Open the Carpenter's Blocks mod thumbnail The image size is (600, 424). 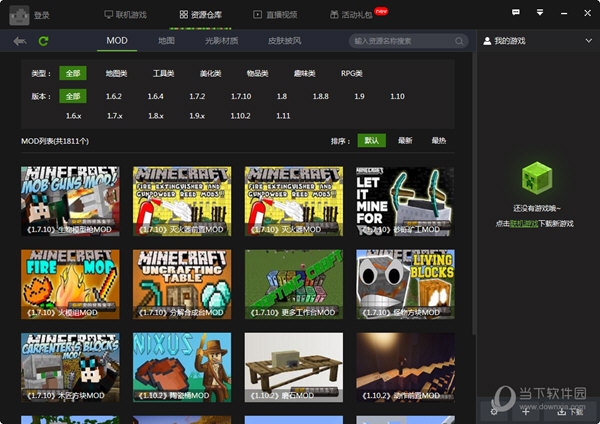click(70, 367)
